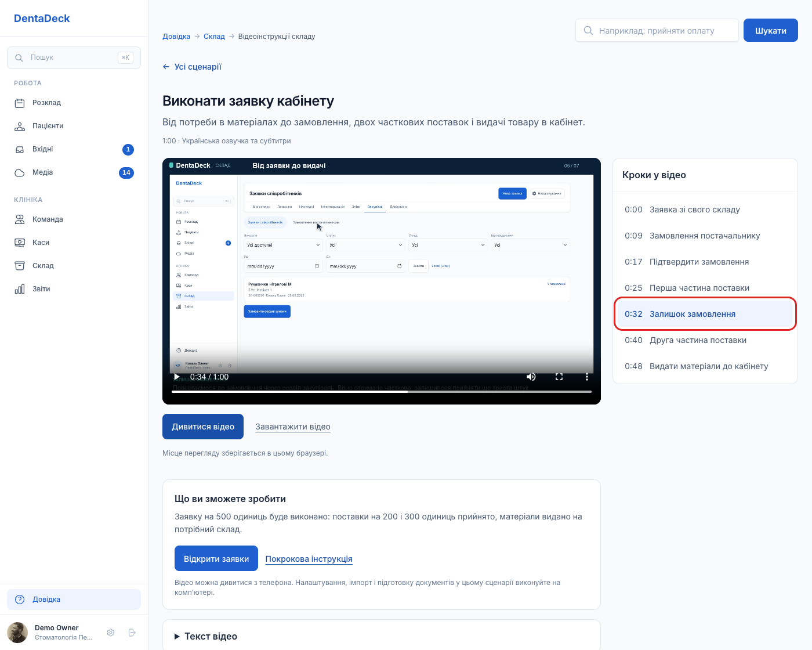Image resolution: width=812 pixels, height=650 pixels.
Task: Open Склад in the breadcrumb
Action: click(x=214, y=37)
